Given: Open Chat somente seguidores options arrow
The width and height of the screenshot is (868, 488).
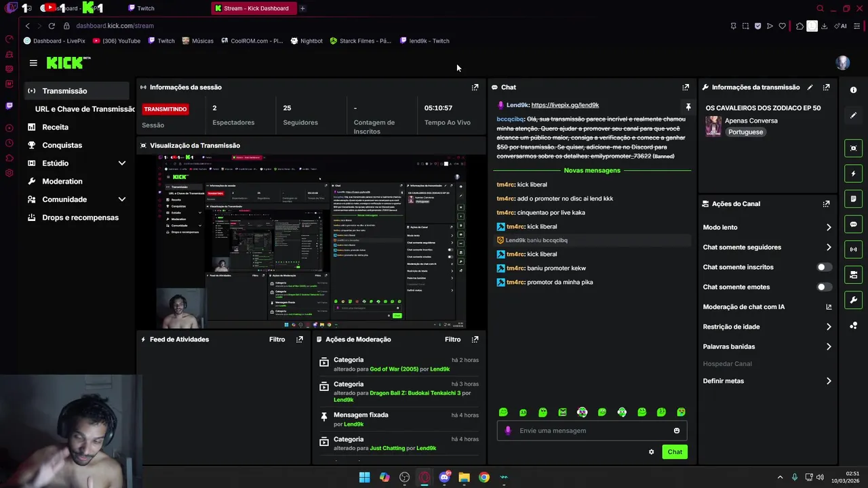Looking at the screenshot, I should [x=828, y=247].
